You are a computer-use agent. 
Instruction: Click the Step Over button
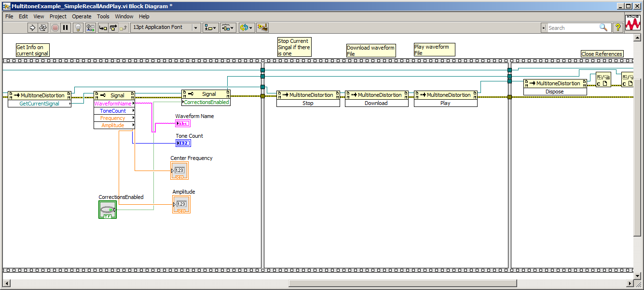click(114, 27)
